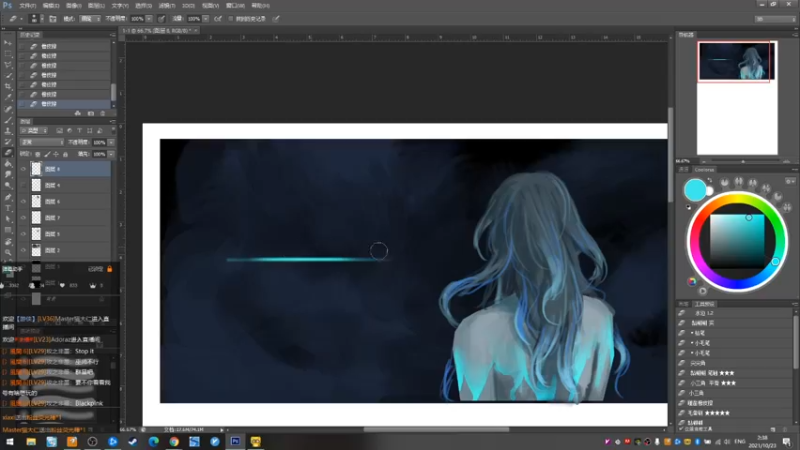This screenshot has height=450, width=800.
Task: Swap foreground and background colors in Coolorus
Action: click(x=710, y=180)
